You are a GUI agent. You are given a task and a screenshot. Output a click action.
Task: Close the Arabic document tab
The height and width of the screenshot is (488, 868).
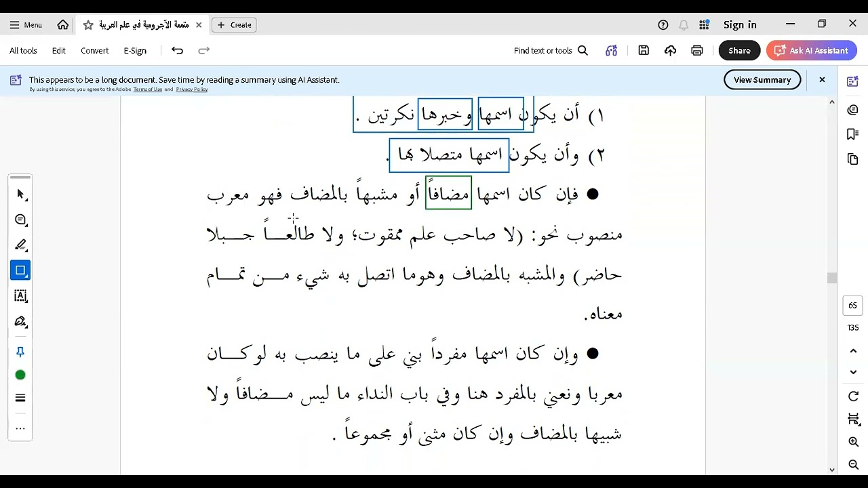[199, 24]
